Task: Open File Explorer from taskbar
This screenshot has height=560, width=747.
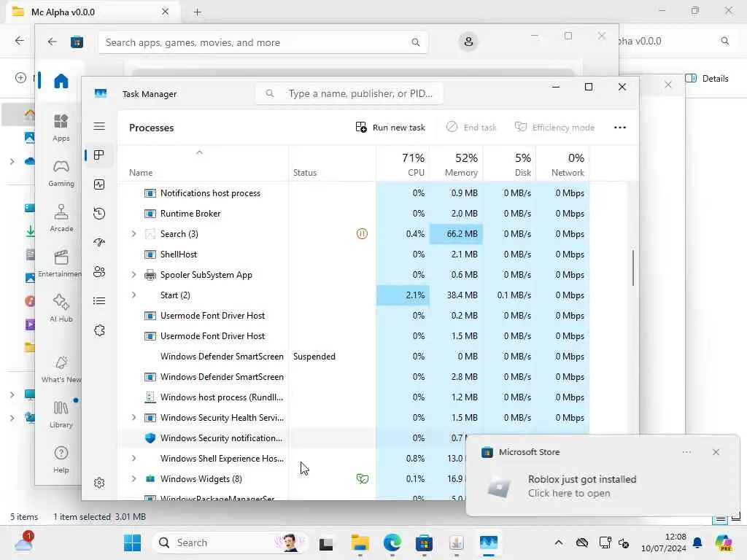Action: coord(360,542)
